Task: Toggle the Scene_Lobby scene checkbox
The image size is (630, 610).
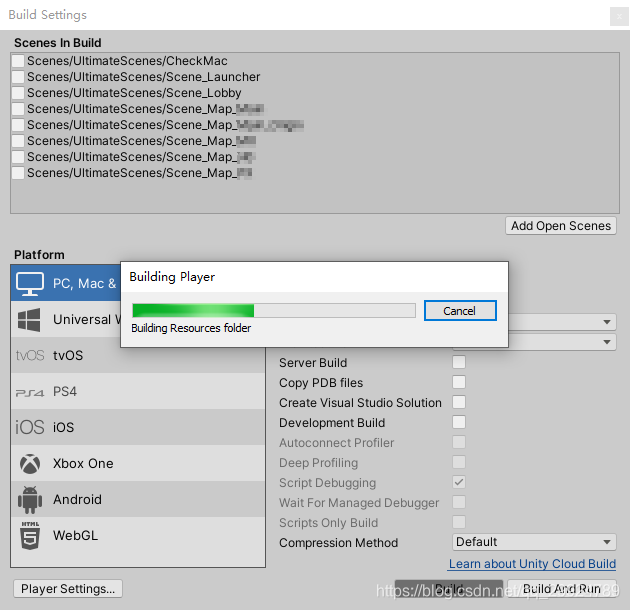Action: click(18, 93)
